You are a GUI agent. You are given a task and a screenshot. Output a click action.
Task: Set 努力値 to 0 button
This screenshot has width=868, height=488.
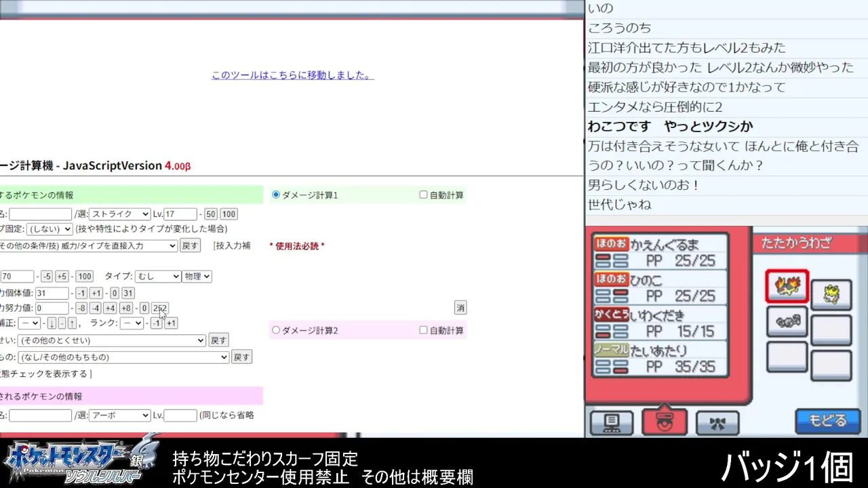[144, 308]
